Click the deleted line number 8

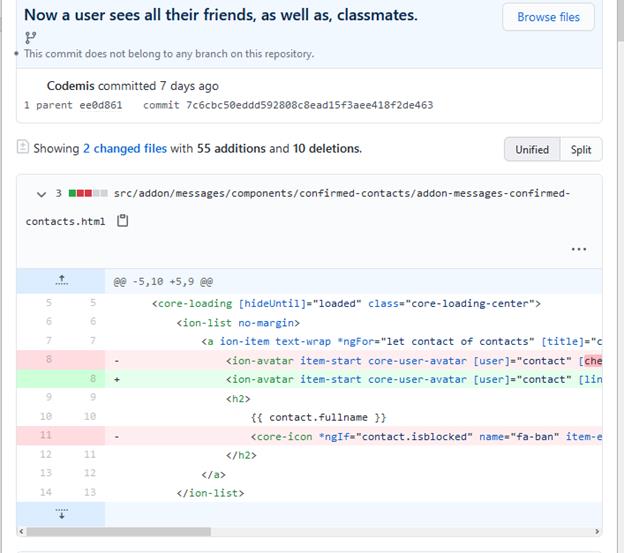(x=49, y=359)
